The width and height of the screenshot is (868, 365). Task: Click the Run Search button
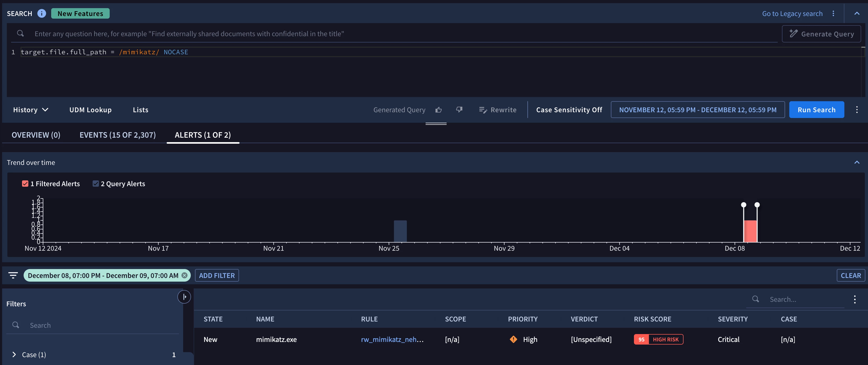point(817,110)
